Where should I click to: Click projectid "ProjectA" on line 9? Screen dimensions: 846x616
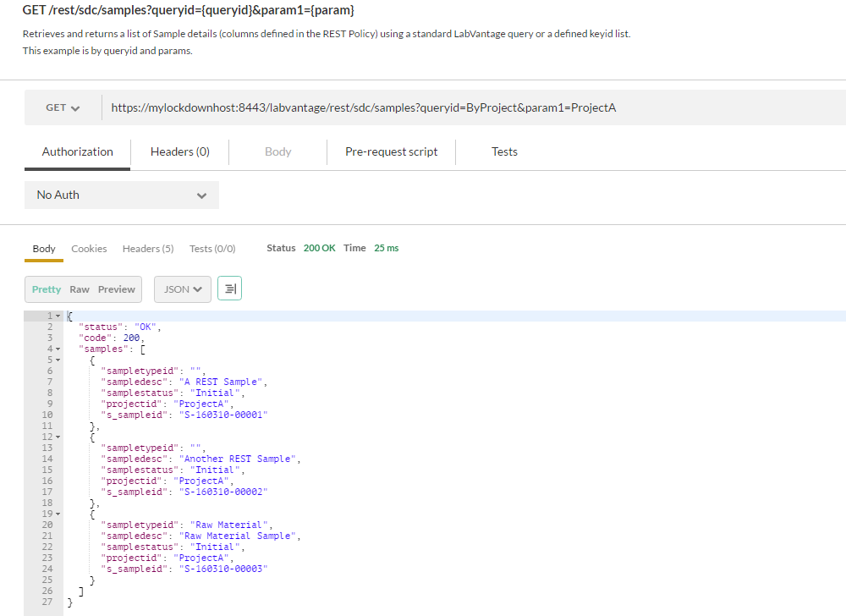201,404
